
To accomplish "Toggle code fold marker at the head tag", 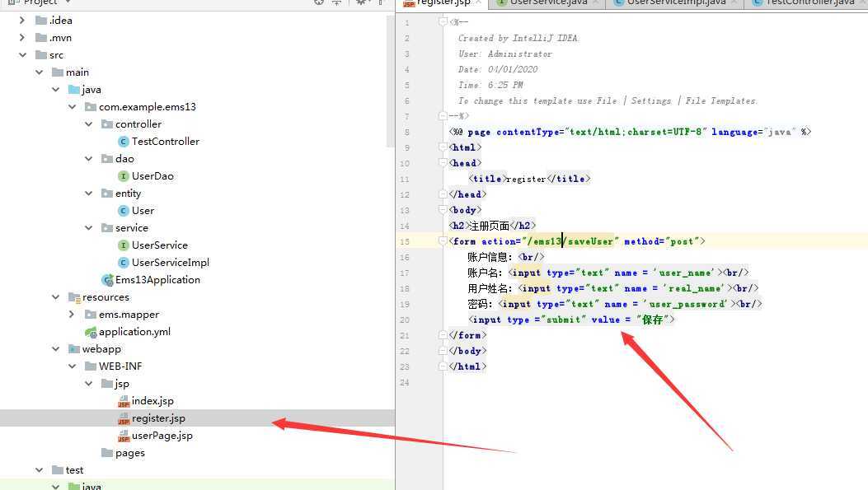I will pyautogui.click(x=444, y=163).
